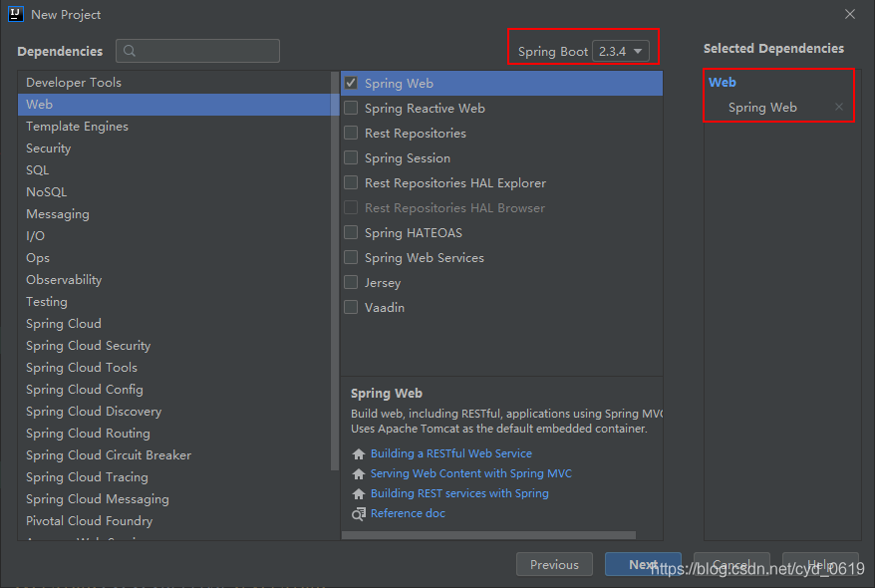Open Pivotal Cloud Foundry category
The height and width of the screenshot is (588, 875).
tap(174, 521)
